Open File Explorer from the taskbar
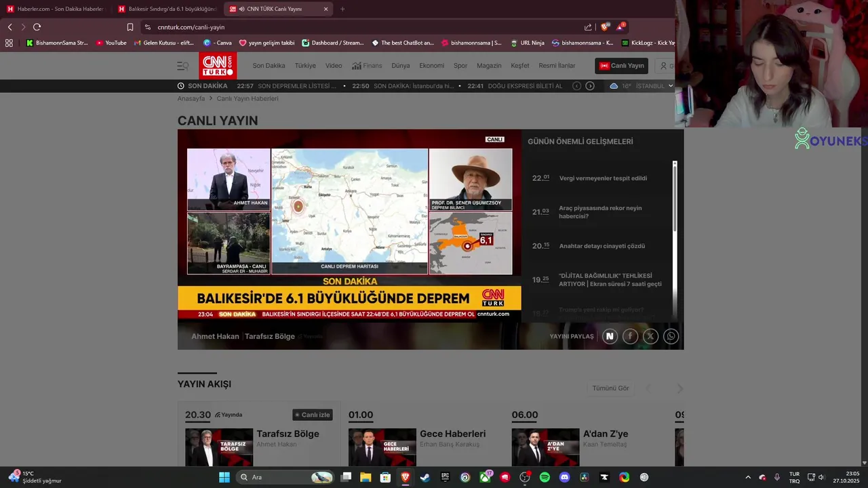Image resolution: width=868 pixels, height=488 pixels. tap(366, 477)
